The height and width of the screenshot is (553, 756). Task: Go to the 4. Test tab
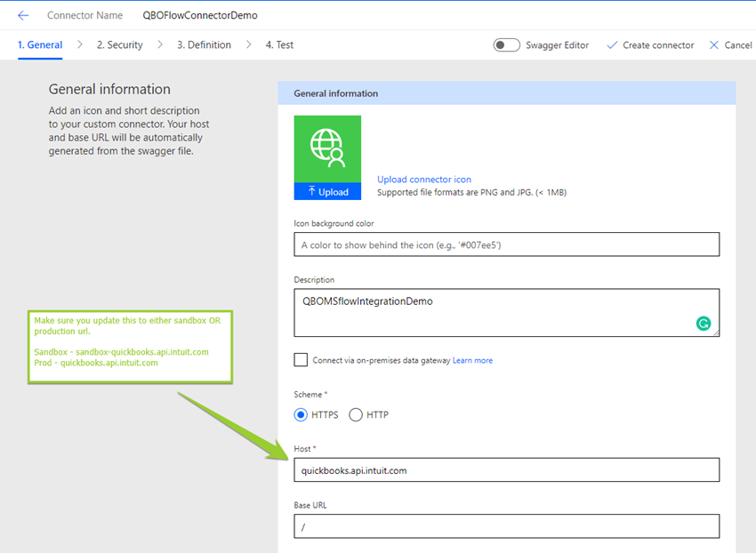[278, 45]
